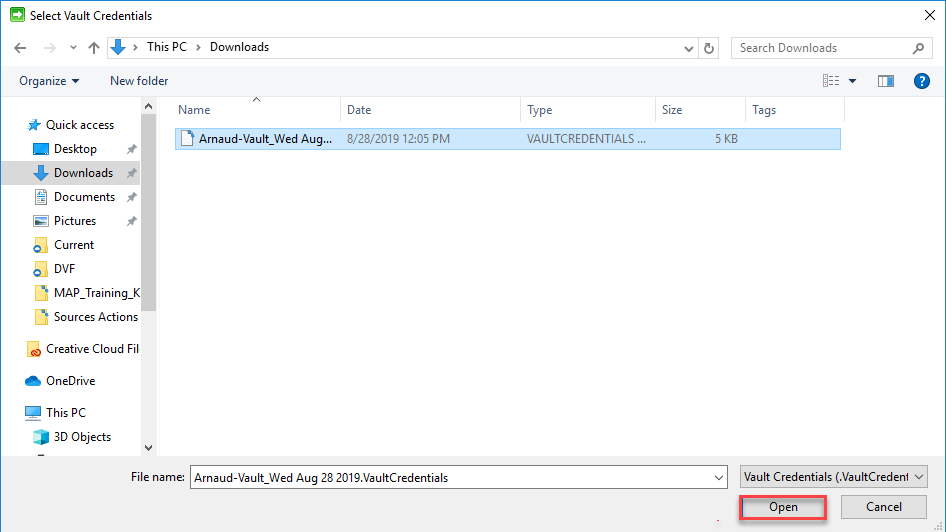Viewport: 946px width, 532px height.
Task: Click the Search Downloads field
Action: coord(820,48)
